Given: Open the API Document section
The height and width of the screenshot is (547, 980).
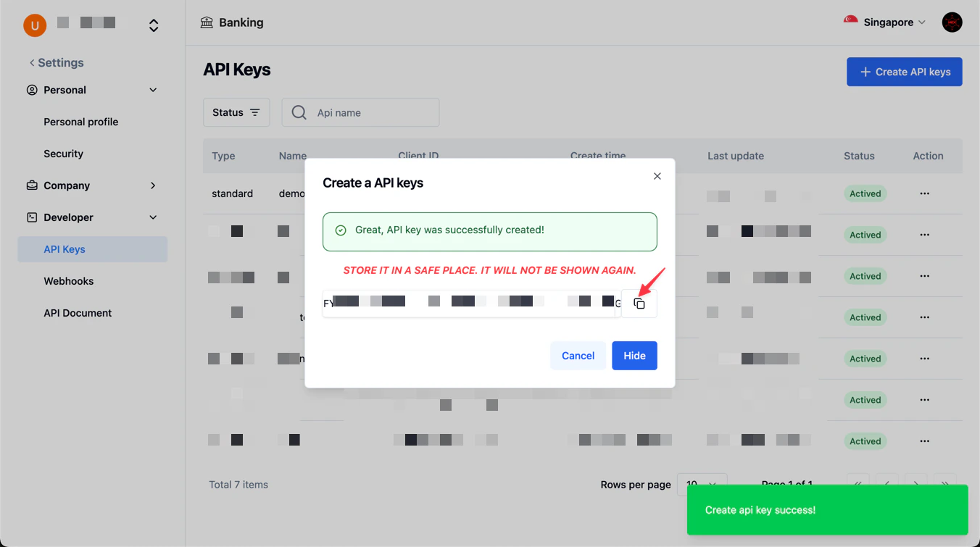Looking at the screenshot, I should tap(78, 312).
